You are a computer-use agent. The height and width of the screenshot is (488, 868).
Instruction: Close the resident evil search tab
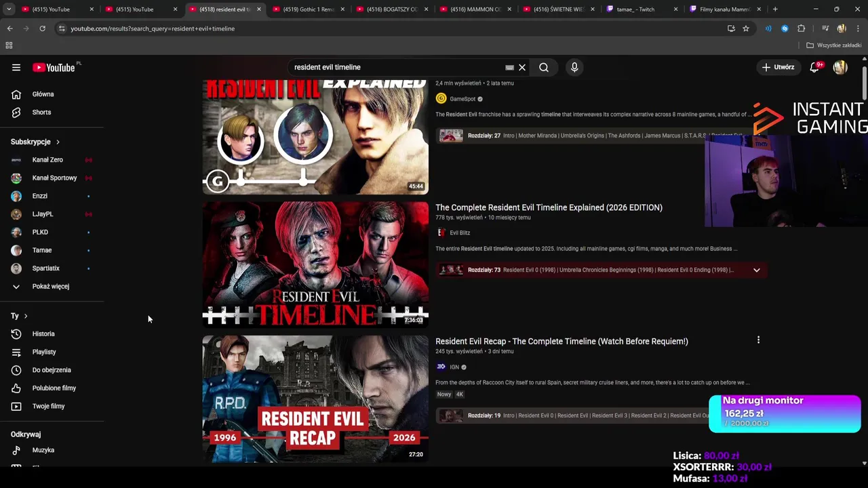[x=259, y=9]
